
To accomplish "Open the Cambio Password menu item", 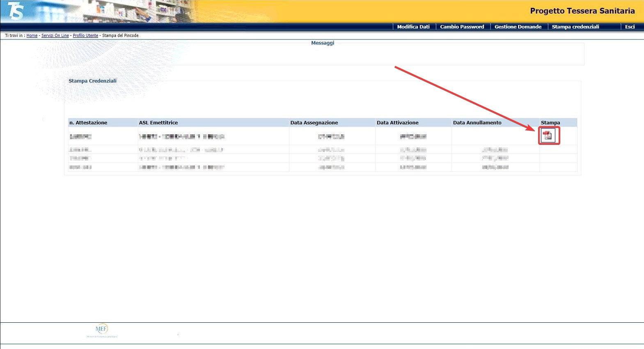I will coord(462,27).
